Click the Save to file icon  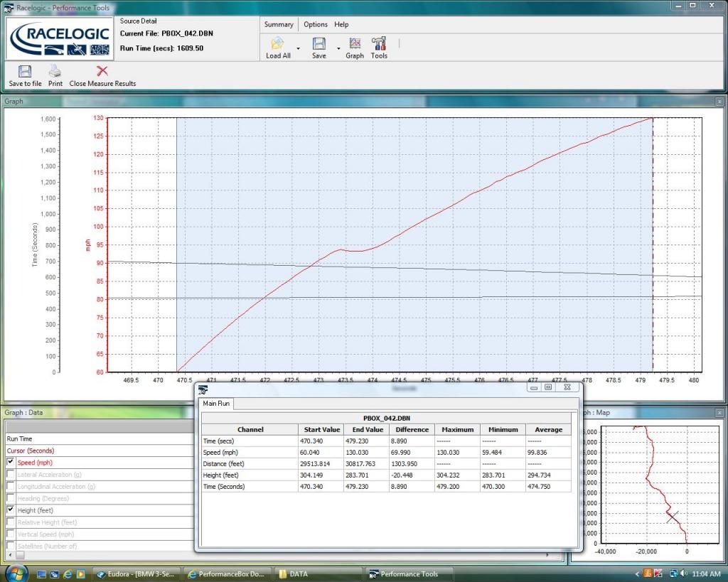[25, 72]
